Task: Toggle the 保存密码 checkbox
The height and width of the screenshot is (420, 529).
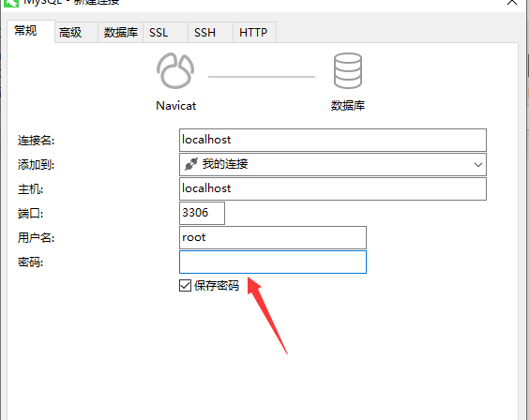Action: pyautogui.click(x=185, y=286)
